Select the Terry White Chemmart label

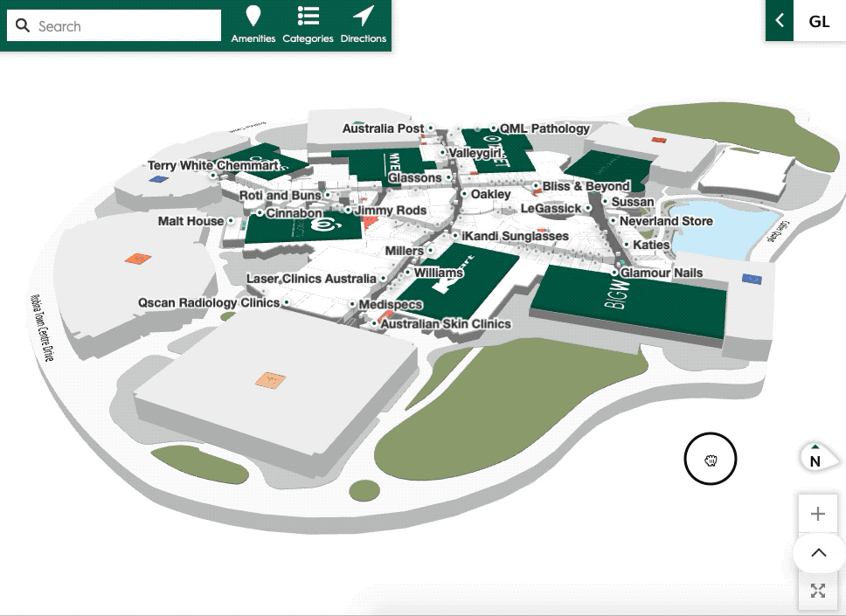click(213, 165)
